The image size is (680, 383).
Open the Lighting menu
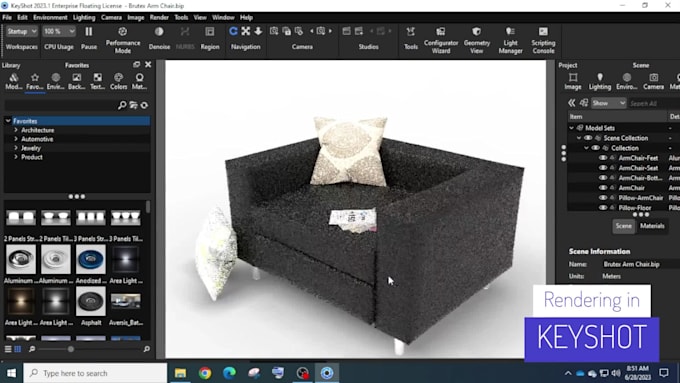coord(84,17)
